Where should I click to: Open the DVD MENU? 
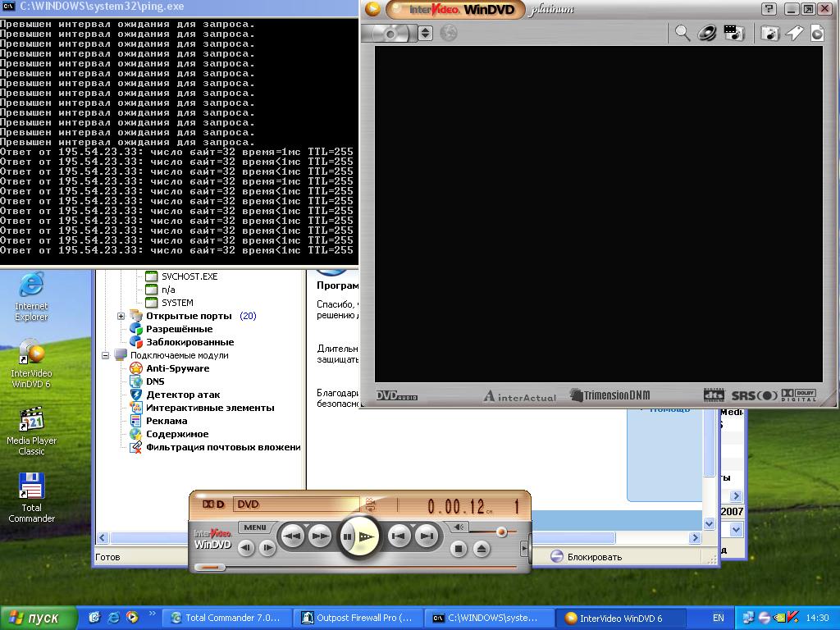(254, 527)
